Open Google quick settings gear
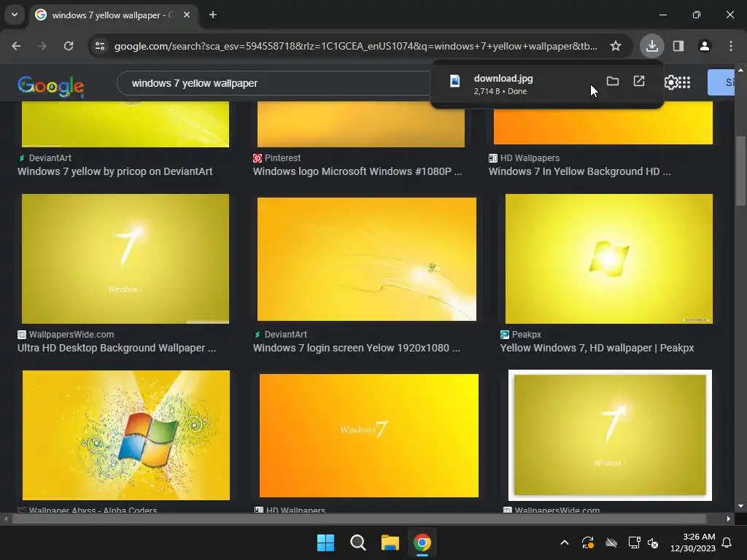This screenshot has width=747, height=560. click(x=671, y=82)
